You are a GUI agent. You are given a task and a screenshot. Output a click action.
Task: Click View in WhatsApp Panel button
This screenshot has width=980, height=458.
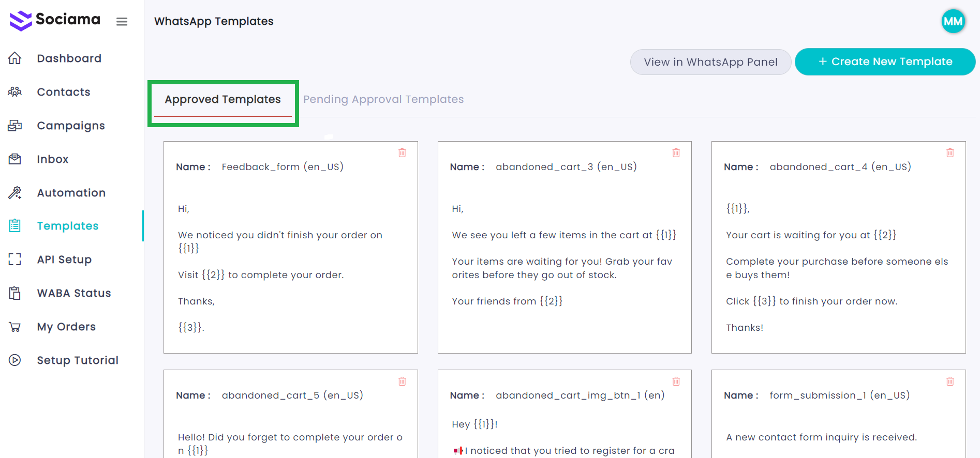(710, 62)
